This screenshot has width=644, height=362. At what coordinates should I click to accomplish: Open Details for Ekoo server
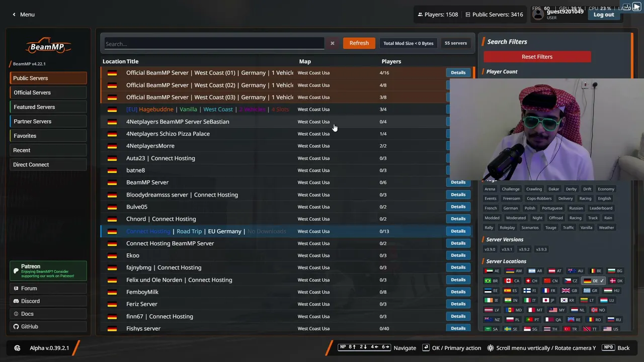point(458,255)
